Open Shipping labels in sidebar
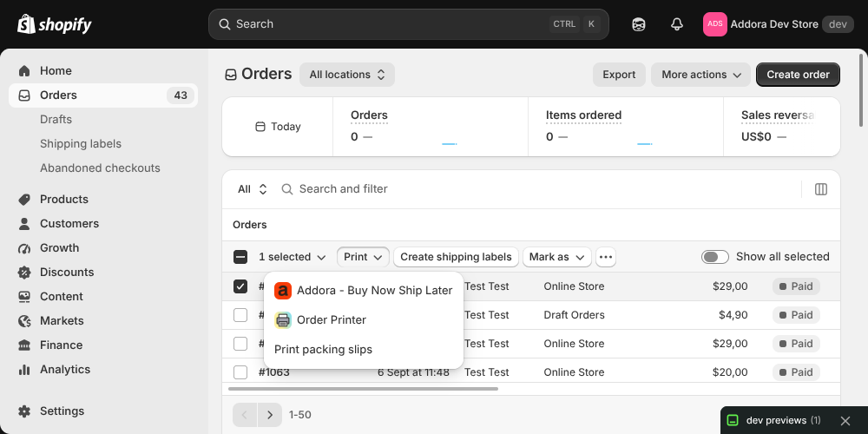Image resolution: width=868 pixels, height=434 pixels. (x=81, y=144)
